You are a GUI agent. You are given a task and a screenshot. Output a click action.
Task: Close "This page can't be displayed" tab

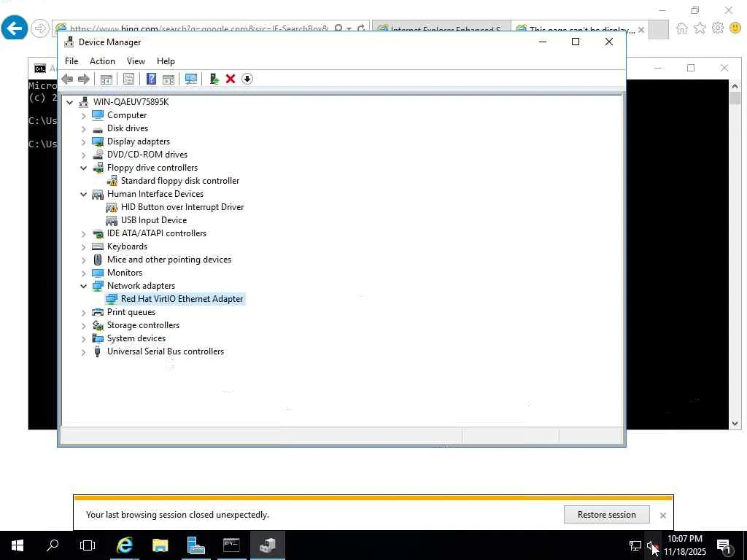tap(641, 29)
